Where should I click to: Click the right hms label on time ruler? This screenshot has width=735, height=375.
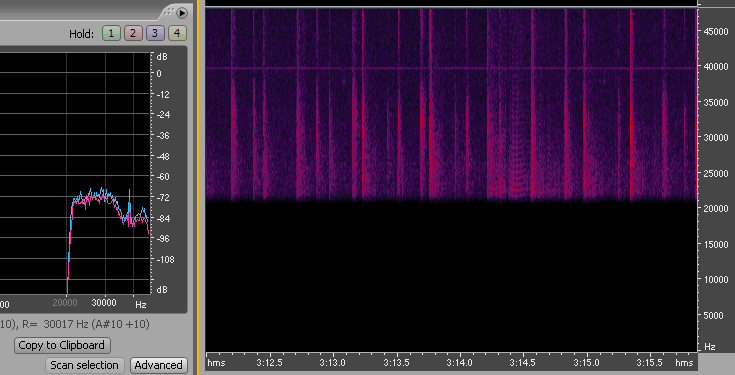click(684, 363)
